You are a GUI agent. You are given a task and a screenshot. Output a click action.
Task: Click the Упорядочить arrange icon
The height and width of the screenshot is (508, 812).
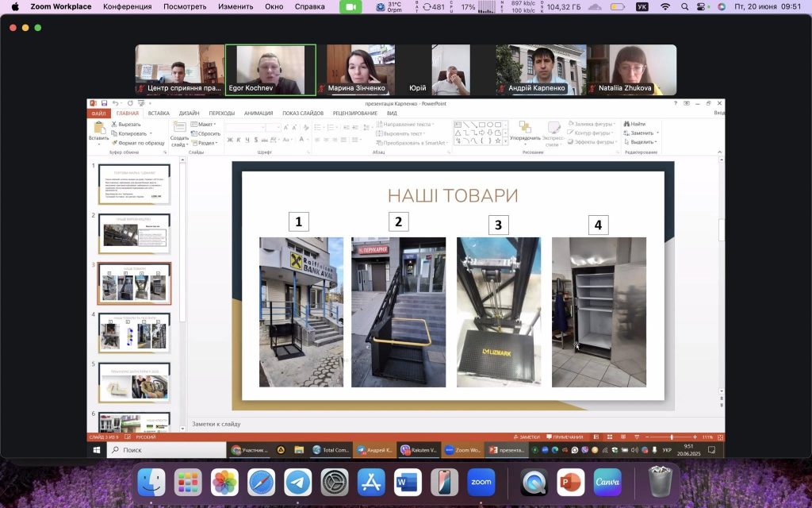(x=525, y=129)
